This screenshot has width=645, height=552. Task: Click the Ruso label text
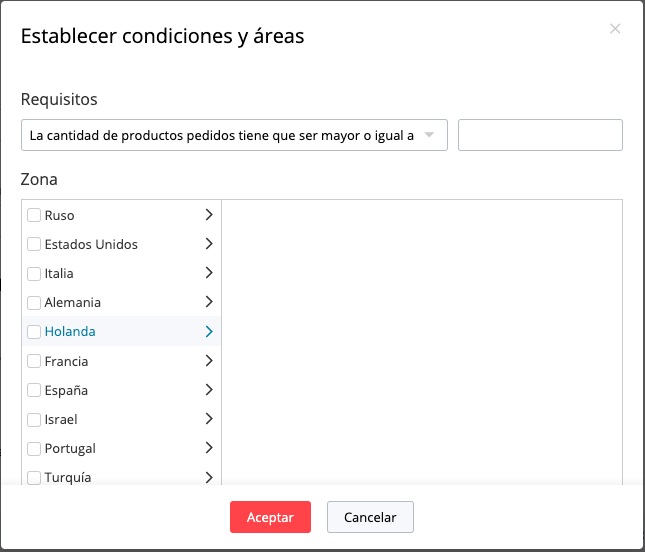click(59, 216)
